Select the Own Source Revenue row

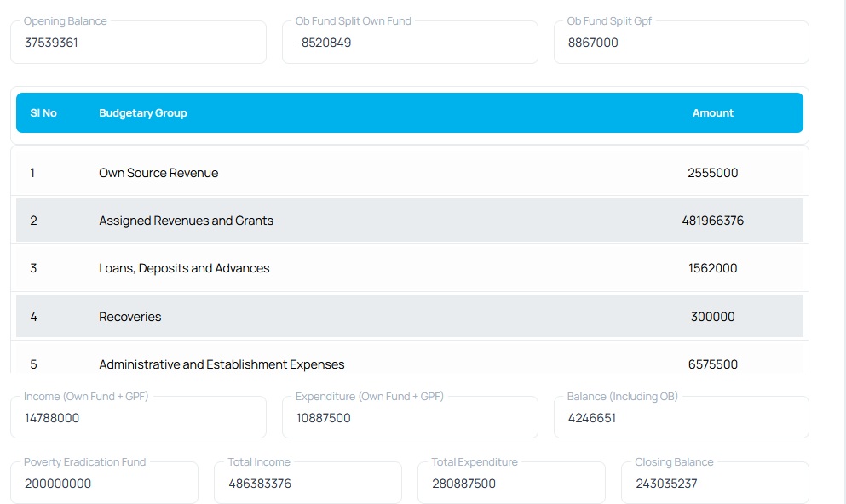[410, 173]
